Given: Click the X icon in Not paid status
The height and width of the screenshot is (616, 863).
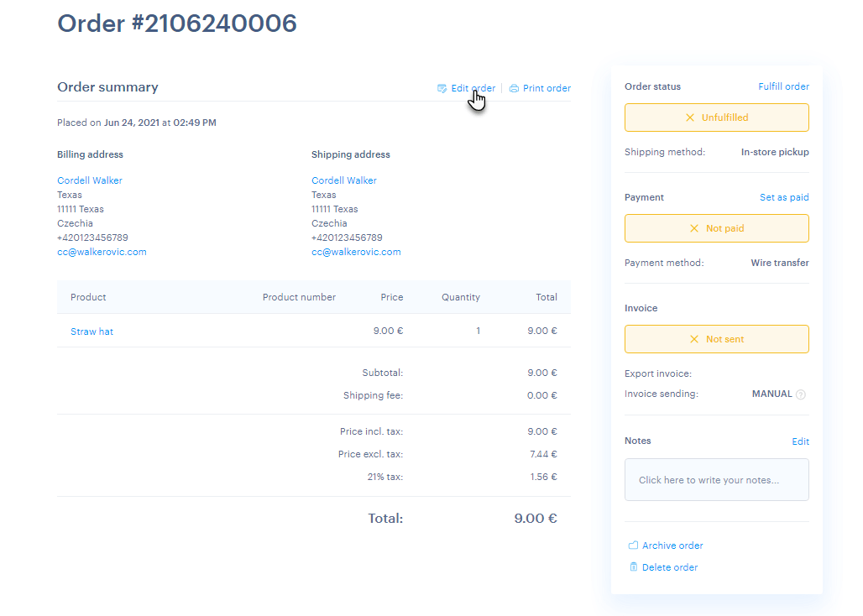Looking at the screenshot, I should click(693, 228).
